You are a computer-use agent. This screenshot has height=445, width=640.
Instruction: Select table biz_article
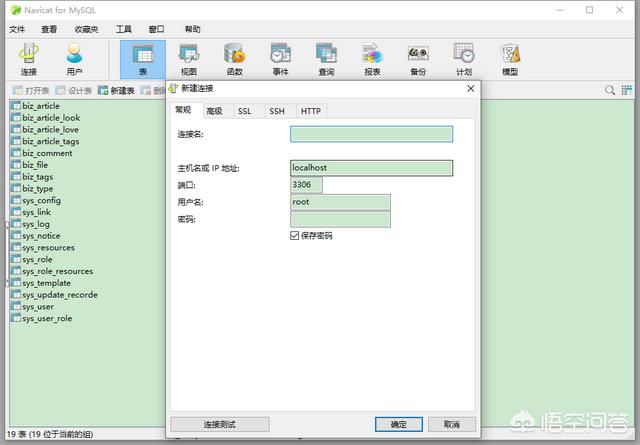click(x=36, y=106)
